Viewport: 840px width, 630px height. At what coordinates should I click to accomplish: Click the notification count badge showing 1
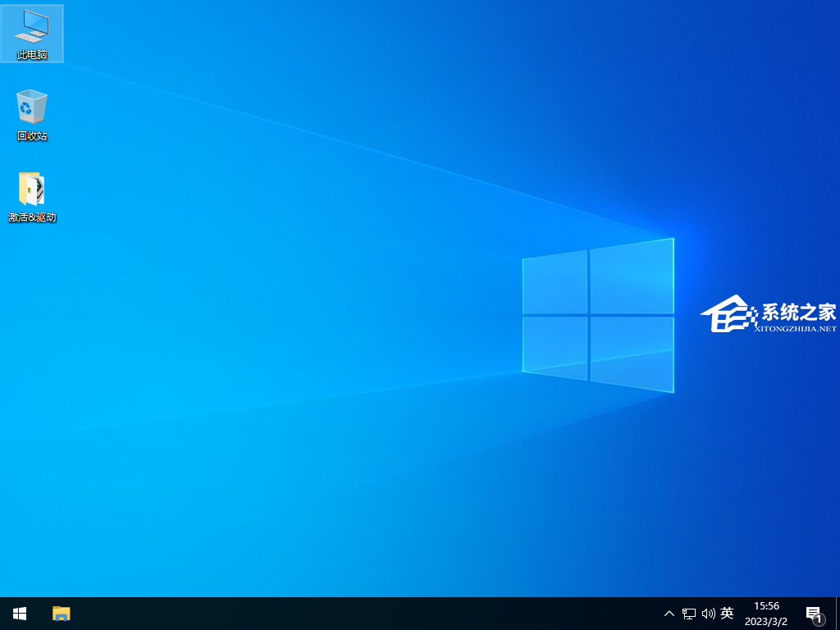point(818,619)
